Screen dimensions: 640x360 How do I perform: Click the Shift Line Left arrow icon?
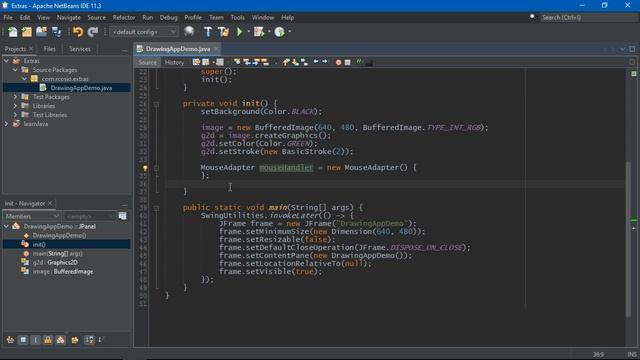tap(316, 62)
